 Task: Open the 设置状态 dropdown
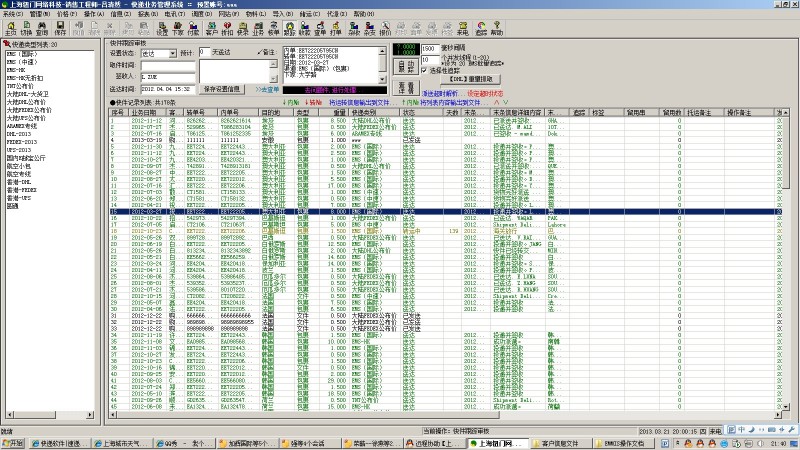click(173, 53)
